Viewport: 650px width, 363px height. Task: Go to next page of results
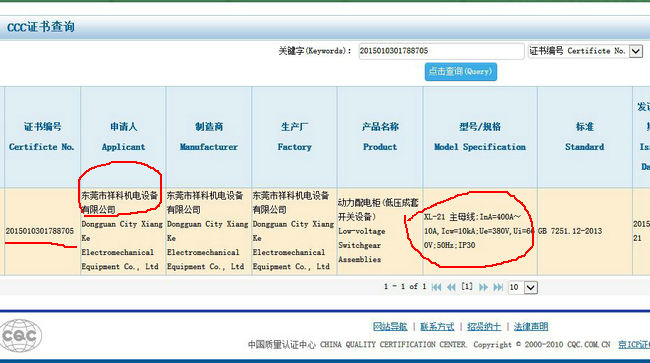pos(483,287)
